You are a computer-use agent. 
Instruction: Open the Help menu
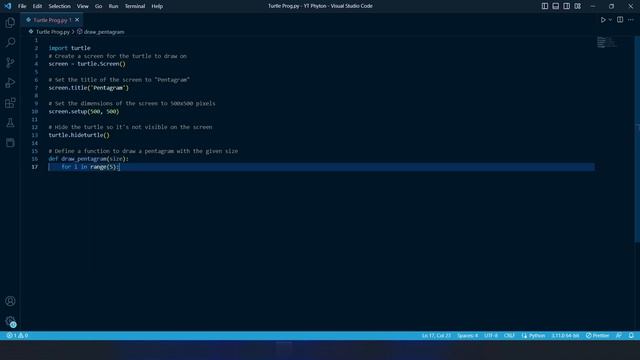click(157, 6)
